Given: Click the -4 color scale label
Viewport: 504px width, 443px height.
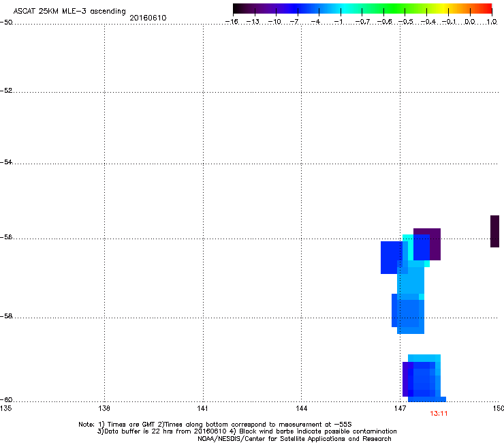Looking at the screenshot, I should (315, 22).
